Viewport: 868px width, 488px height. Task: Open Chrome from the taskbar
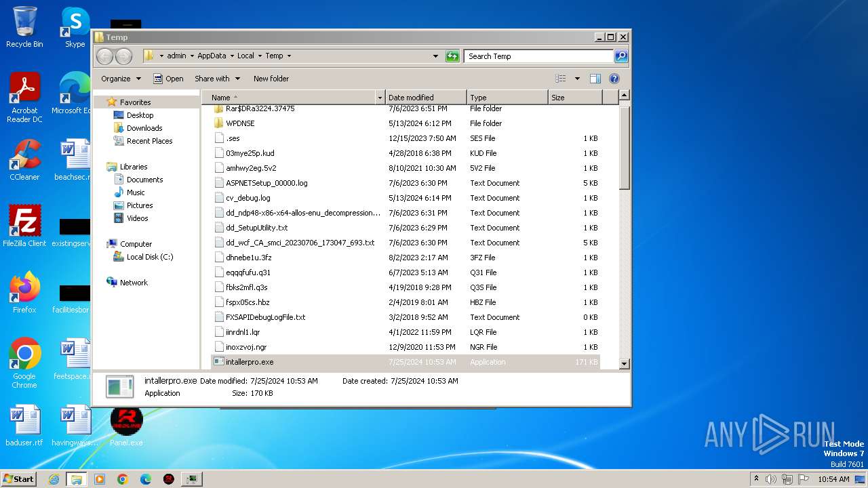123,479
